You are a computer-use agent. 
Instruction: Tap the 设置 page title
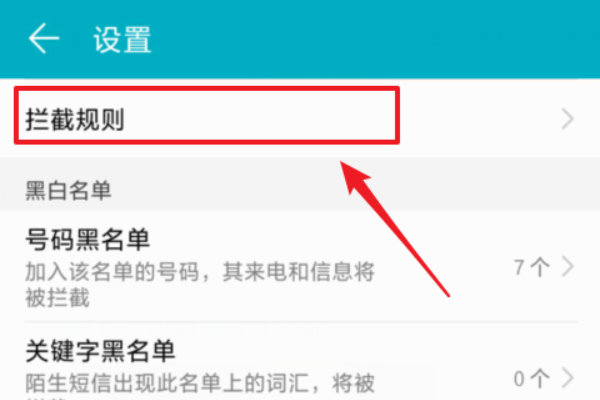pyautogui.click(x=122, y=39)
